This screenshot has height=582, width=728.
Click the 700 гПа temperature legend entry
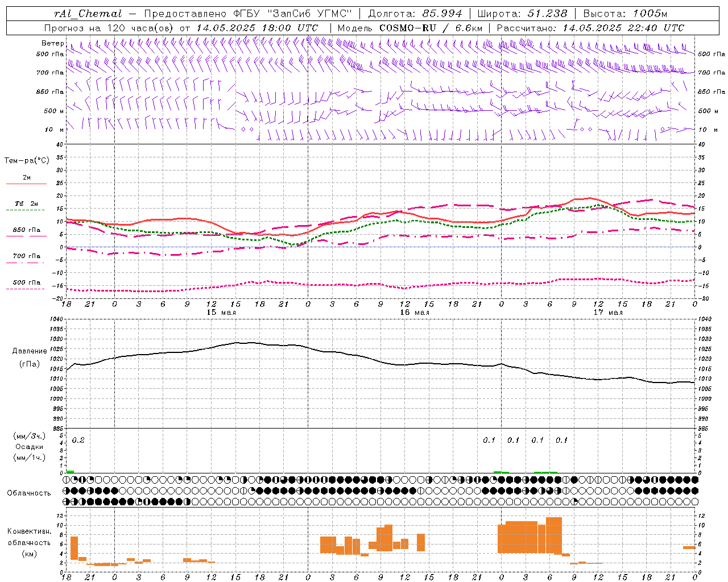click(x=27, y=256)
